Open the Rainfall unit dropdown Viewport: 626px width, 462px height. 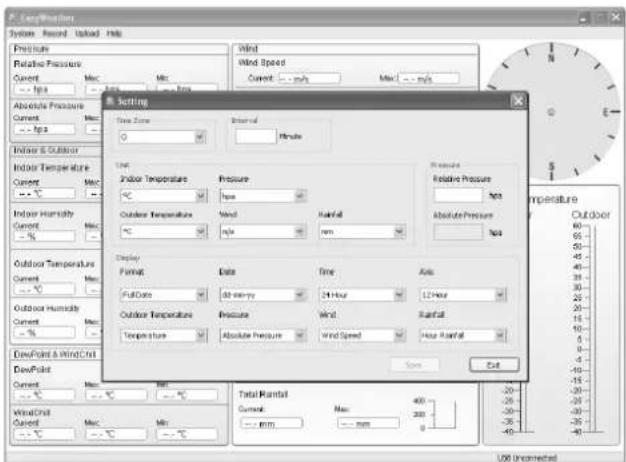click(x=363, y=232)
